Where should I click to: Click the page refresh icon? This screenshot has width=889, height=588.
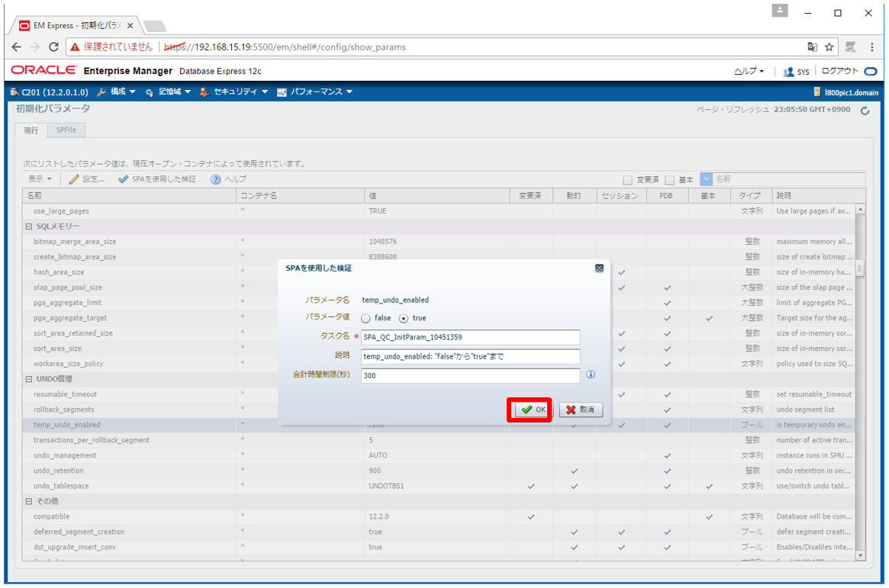865,111
